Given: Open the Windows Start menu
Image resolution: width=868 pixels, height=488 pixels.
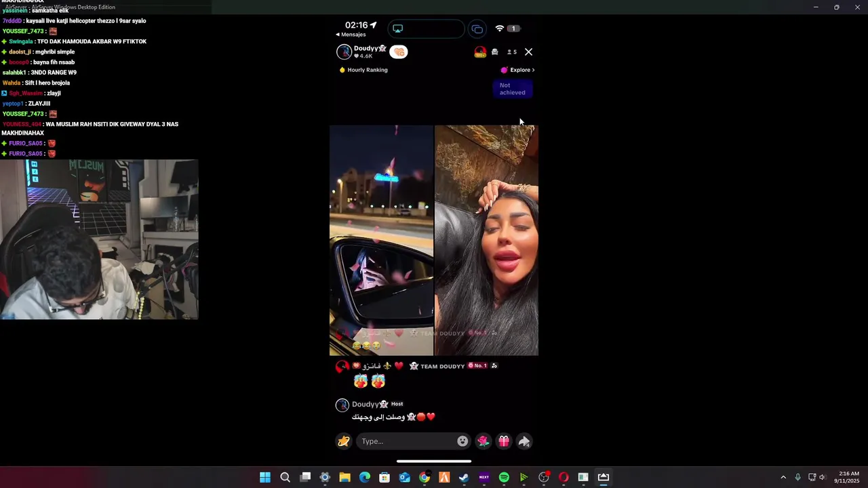Looking at the screenshot, I should pyautogui.click(x=265, y=477).
